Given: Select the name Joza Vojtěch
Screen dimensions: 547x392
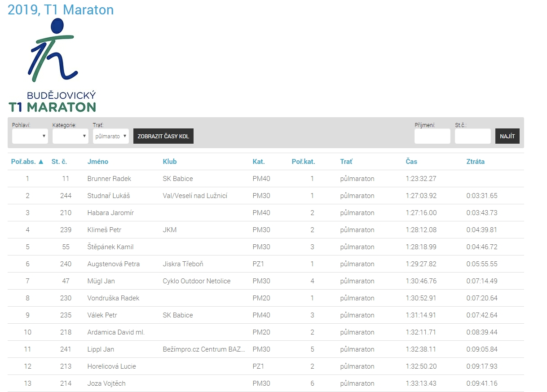Looking at the screenshot, I should (x=106, y=383).
